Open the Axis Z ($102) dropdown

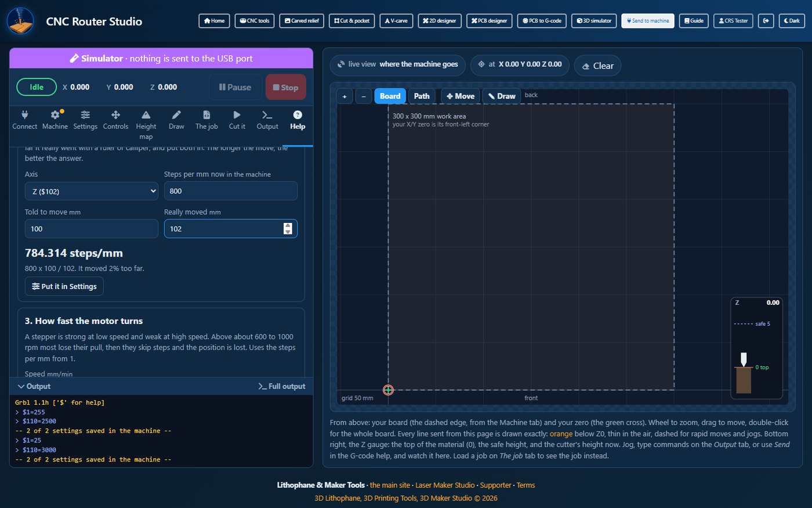[92, 191]
